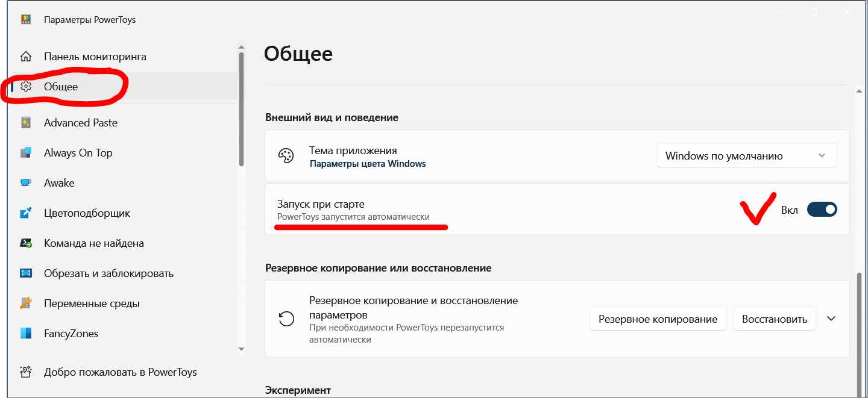The image size is (868, 398).
Task: Open the Awake module page
Action: (x=124, y=183)
